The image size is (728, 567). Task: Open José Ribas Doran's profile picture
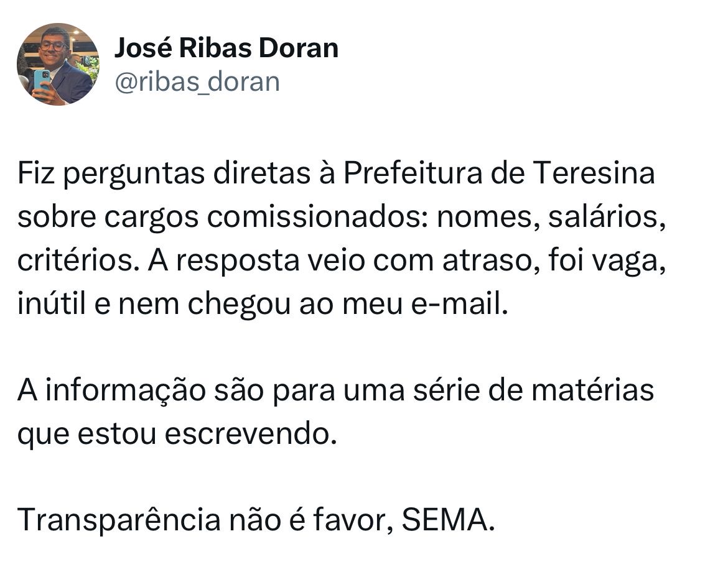pyautogui.click(x=58, y=64)
